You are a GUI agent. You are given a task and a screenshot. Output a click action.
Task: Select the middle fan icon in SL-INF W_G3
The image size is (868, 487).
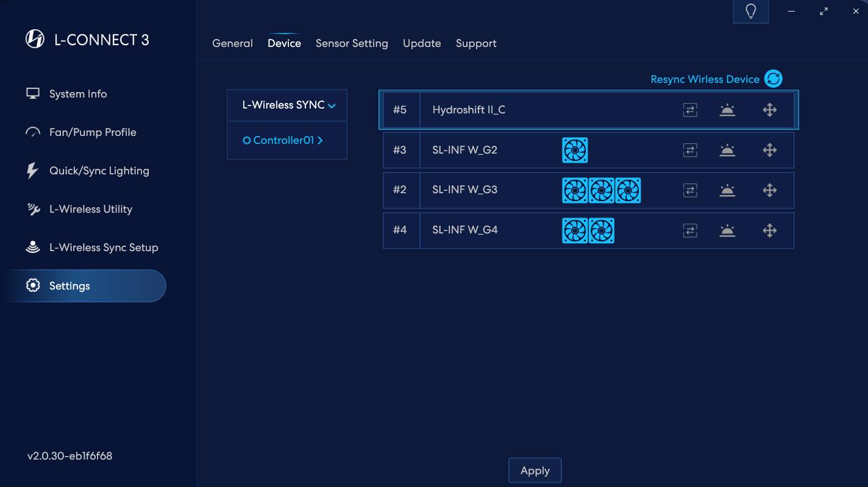[x=602, y=190]
